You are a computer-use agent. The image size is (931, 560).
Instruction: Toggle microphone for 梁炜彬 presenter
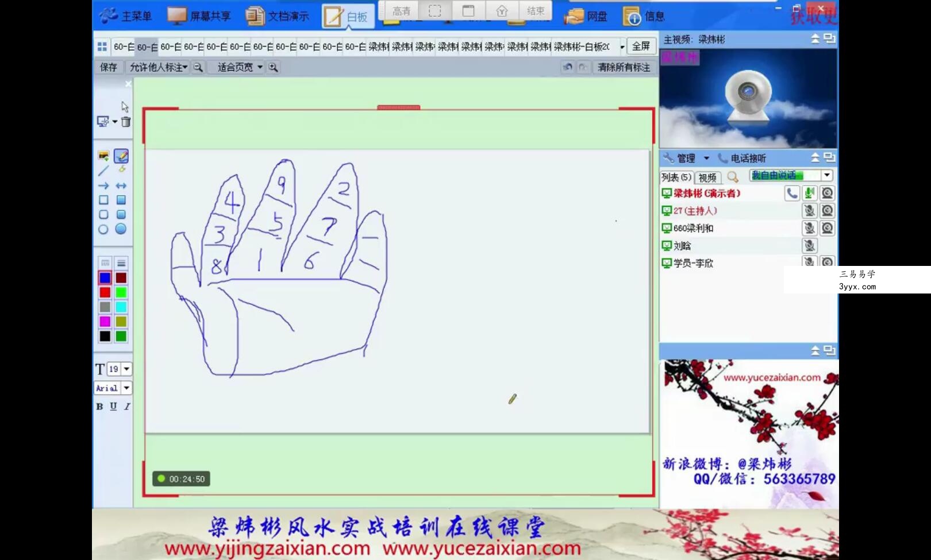pyautogui.click(x=810, y=193)
